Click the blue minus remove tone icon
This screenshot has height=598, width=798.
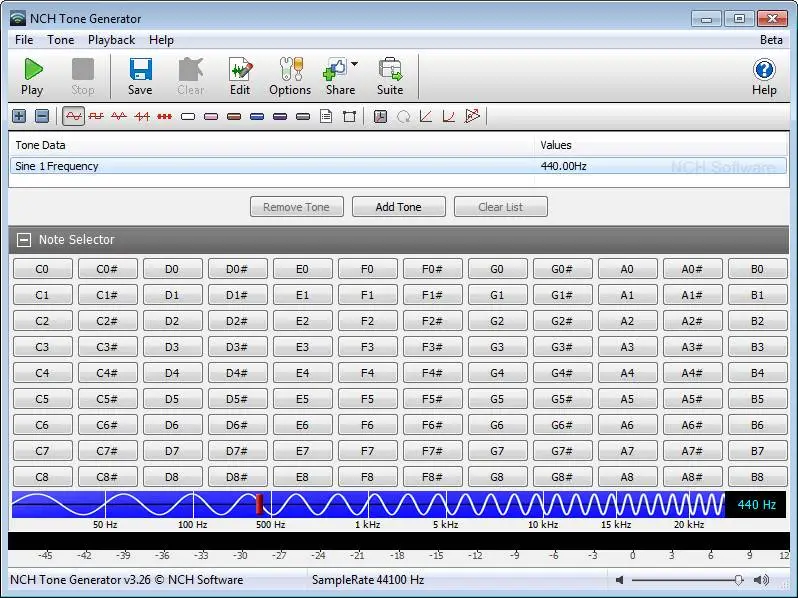tap(42, 116)
